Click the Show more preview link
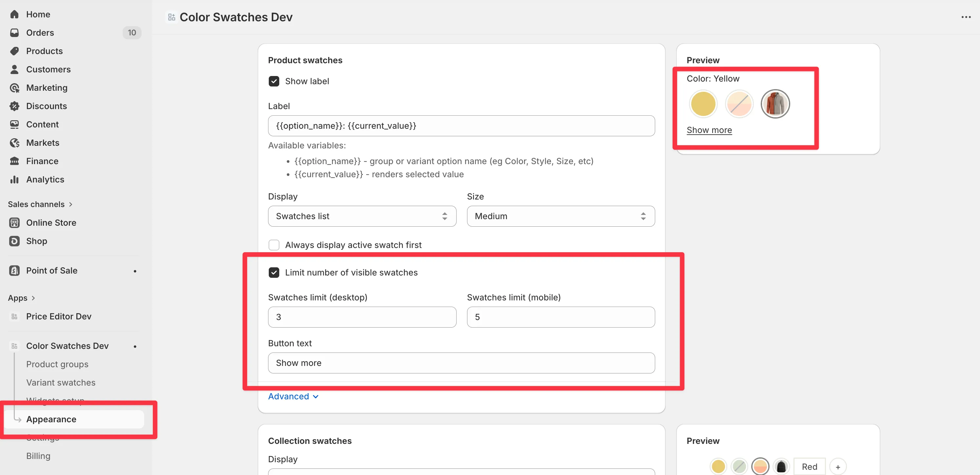Image resolution: width=980 pixels, height=475 pixels. tap(709, 130)
